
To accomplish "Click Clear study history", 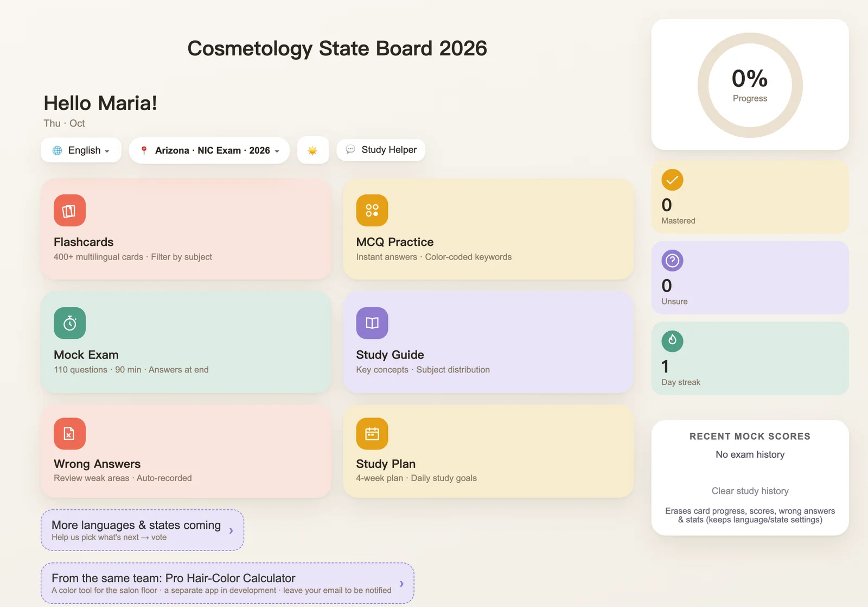I will click(750, 491).
